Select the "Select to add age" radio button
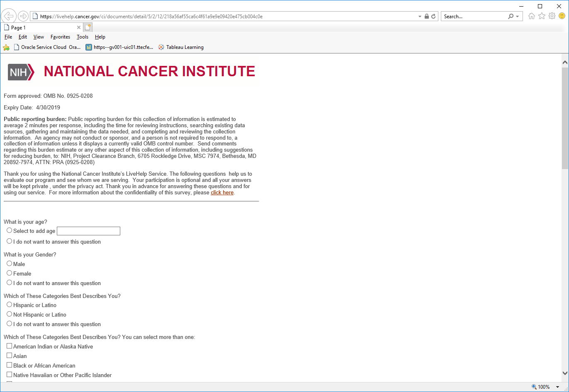569x392 pixels. pyautogui.click(x=10, y=230)
